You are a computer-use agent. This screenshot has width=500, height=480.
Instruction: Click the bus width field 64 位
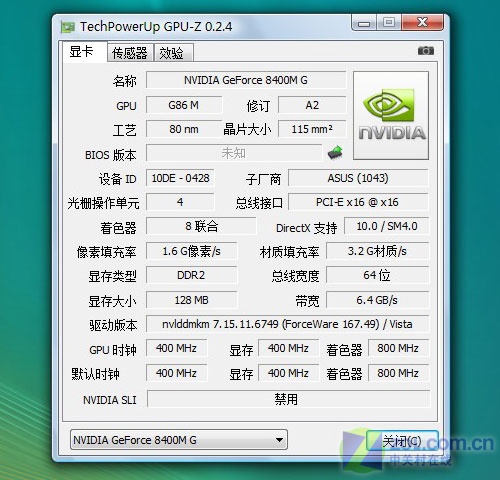pos(377,275)
